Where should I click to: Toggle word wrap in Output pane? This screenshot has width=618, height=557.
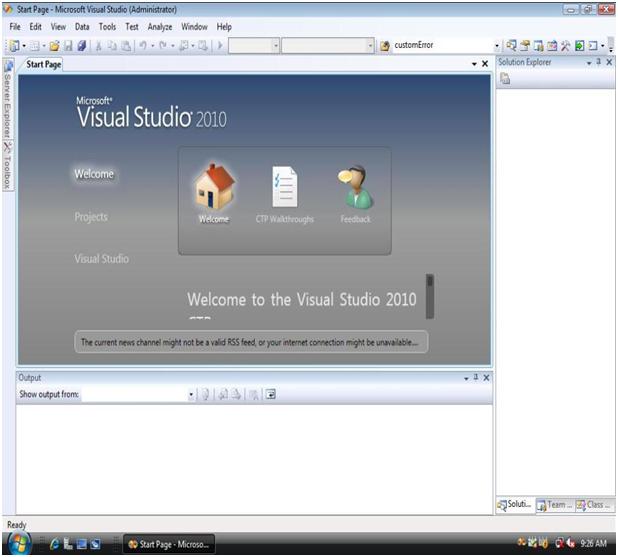point(270,395)
